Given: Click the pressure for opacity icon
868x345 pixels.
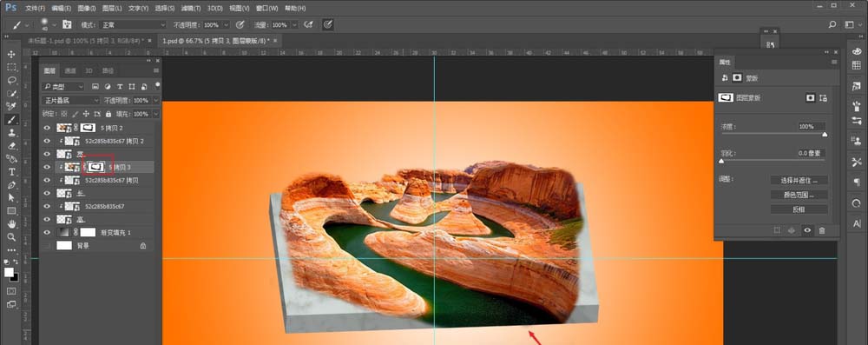Looking at the screenshot, I should 240,24.
